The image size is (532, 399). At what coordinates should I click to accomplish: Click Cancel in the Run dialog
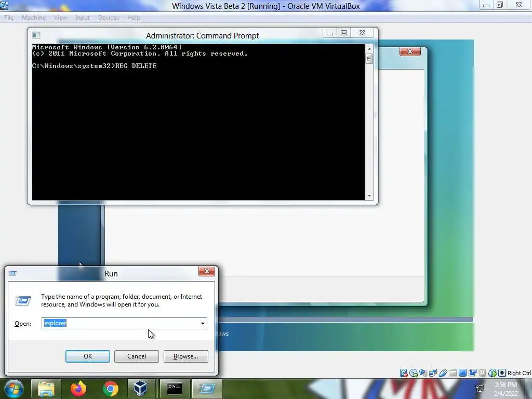point(137,356)
